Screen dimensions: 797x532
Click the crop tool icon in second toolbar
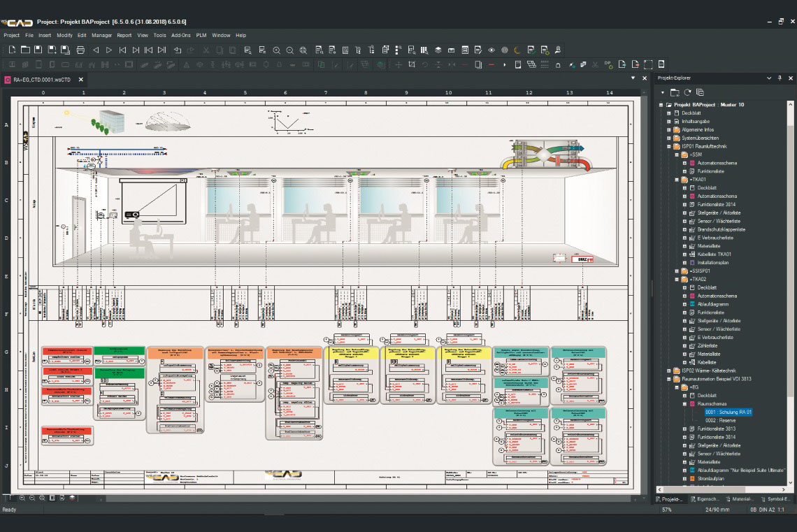[412, 64]
